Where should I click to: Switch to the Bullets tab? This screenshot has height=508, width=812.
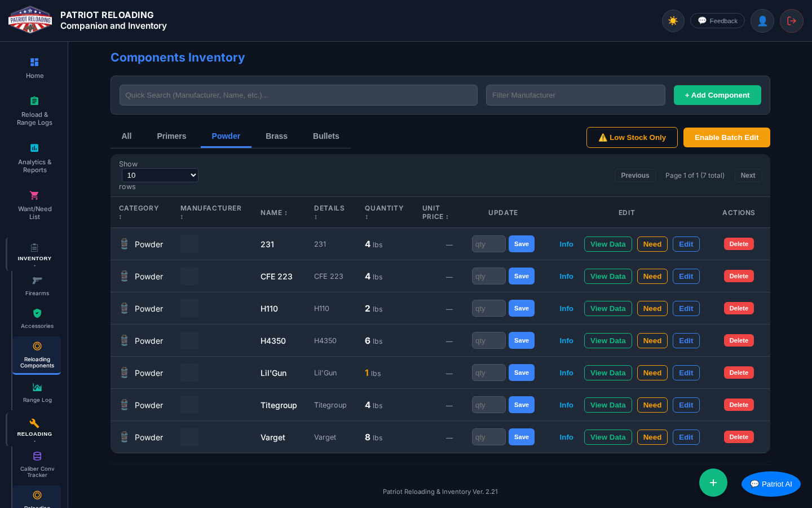click(x=326, y=136)
